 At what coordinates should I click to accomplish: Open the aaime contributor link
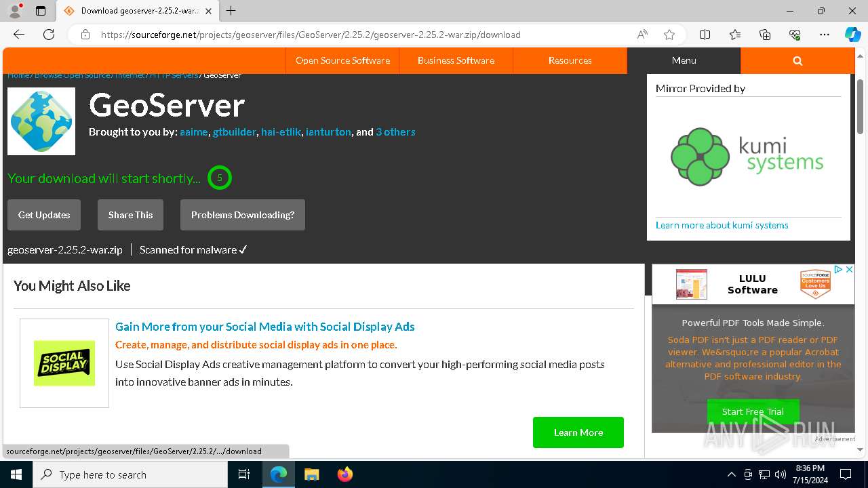pos(194,132)
